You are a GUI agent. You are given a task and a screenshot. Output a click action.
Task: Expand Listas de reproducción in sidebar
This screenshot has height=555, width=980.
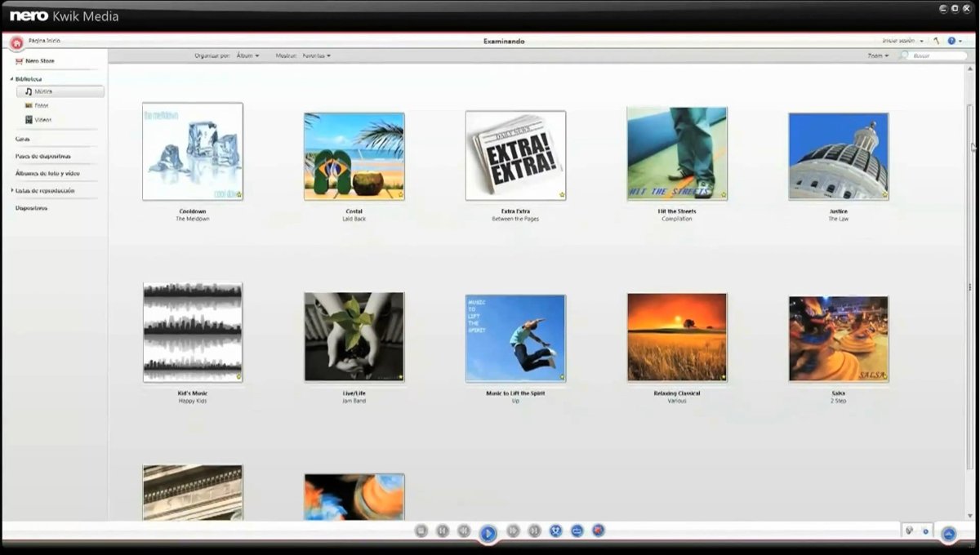click(x=12, y=190)
